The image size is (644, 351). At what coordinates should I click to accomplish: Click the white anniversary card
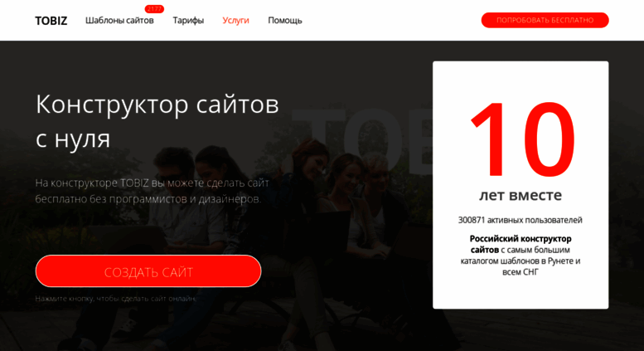click(x=521, y=185)
